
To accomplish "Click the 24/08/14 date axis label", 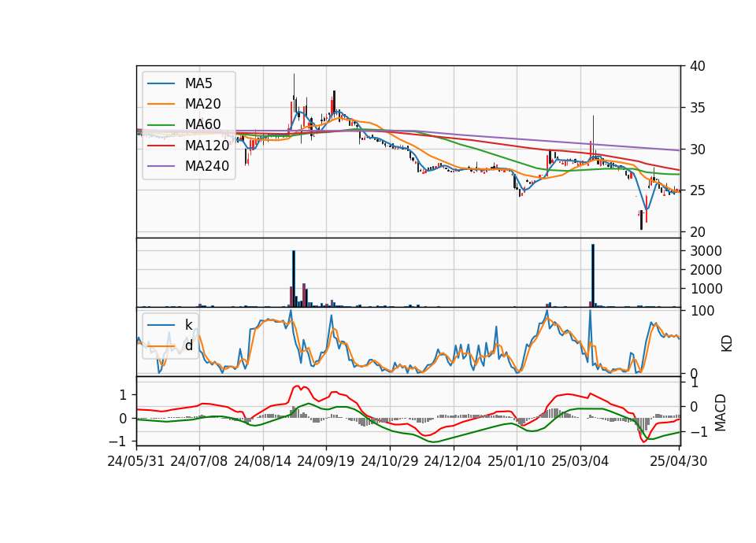I will tap(263, 461).
